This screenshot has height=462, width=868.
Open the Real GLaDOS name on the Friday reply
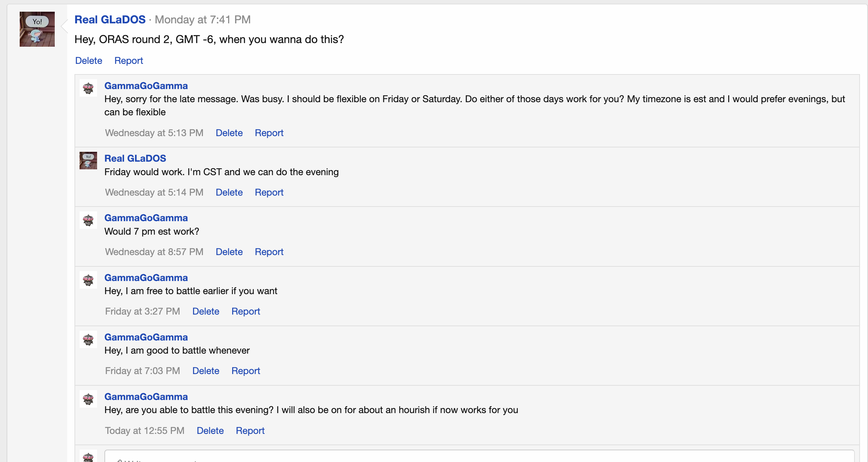(135, 158)
